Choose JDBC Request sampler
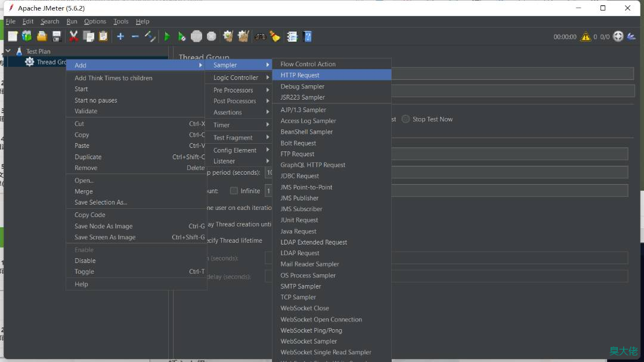This screenshot has height=362, width=644. point(332,176)
